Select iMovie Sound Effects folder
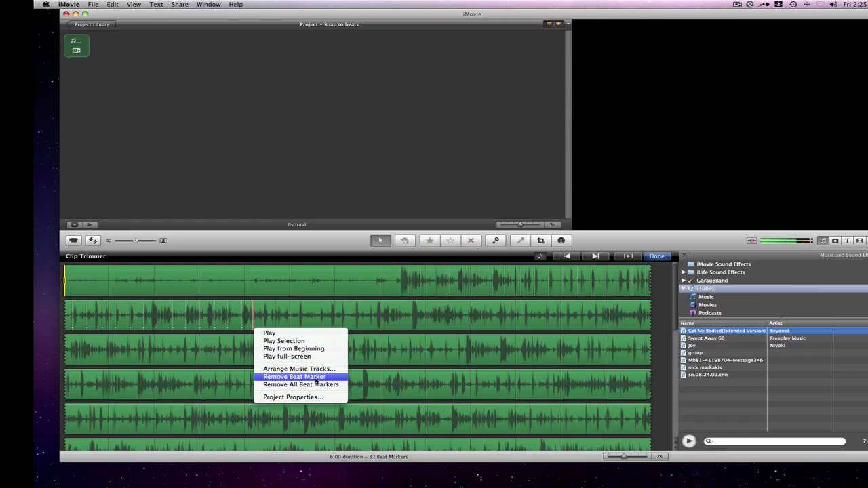Image resolution: width=868 pixels, height=488 pixels. (719, 264)
